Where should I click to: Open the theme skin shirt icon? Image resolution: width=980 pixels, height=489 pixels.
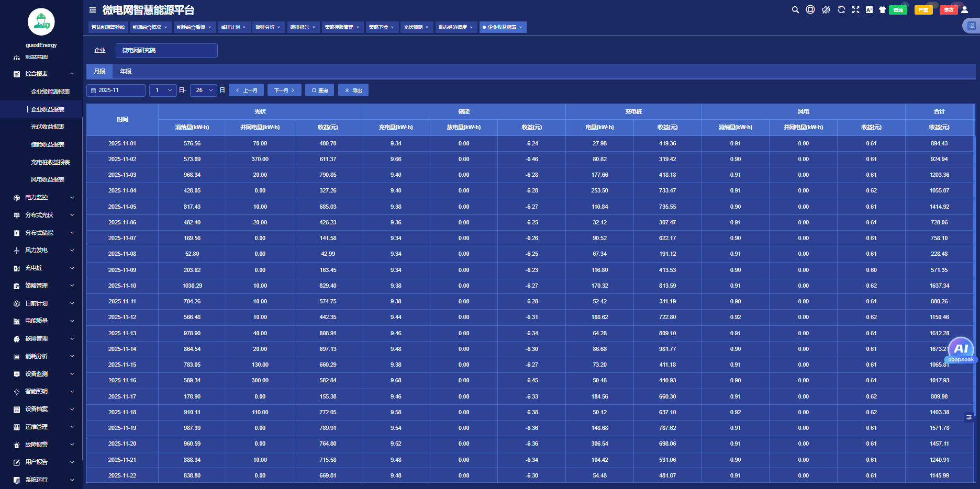(882, 10)
